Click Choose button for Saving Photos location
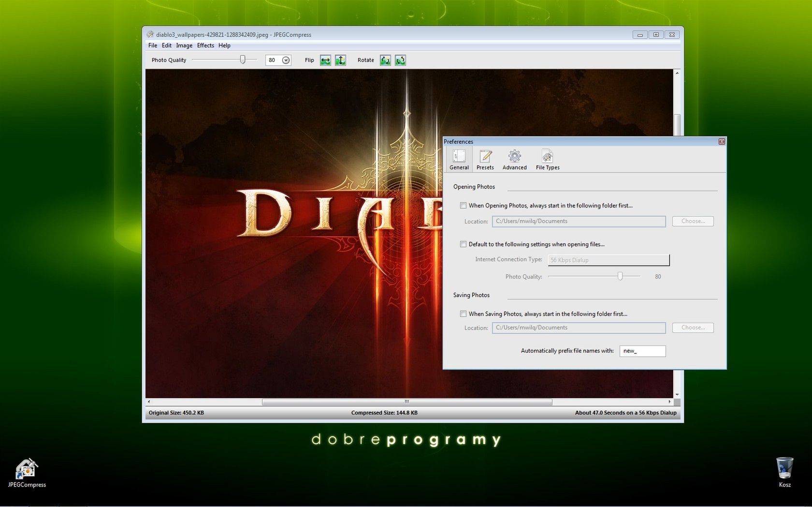Viewport: 812px width, 507px height. point(693,328)
